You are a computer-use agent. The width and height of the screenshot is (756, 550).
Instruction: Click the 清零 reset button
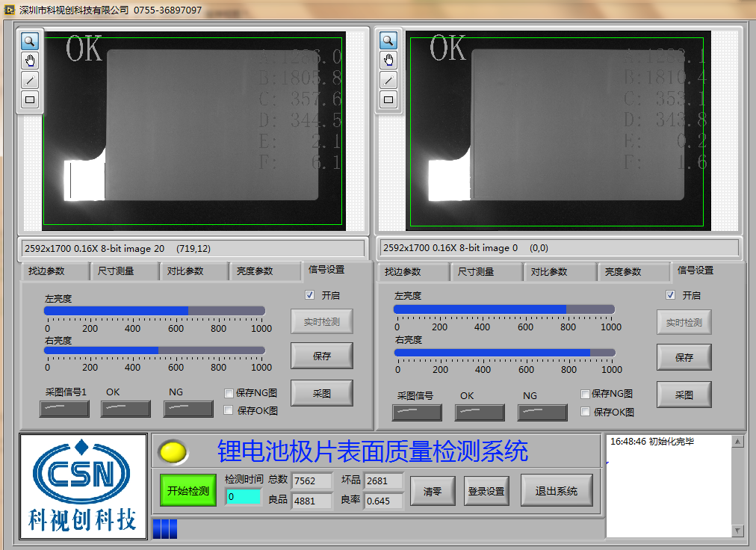click(x=433, y=490)
